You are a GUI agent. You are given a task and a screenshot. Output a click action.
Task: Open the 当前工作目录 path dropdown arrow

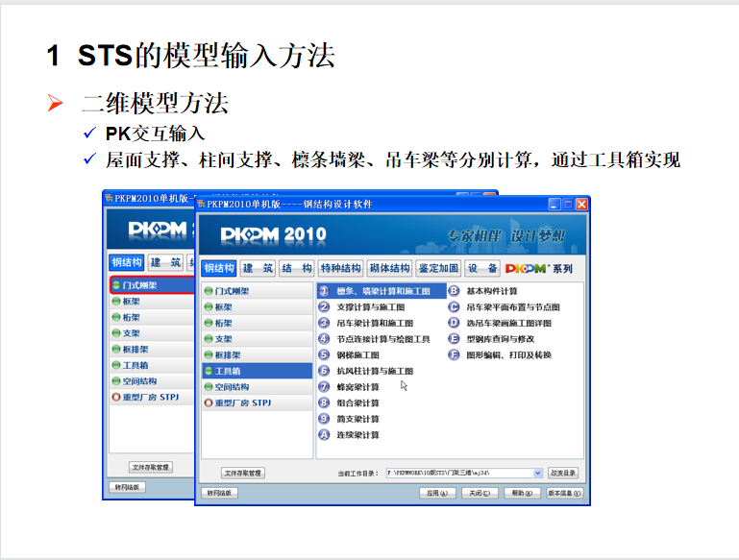tap(537, 473)
